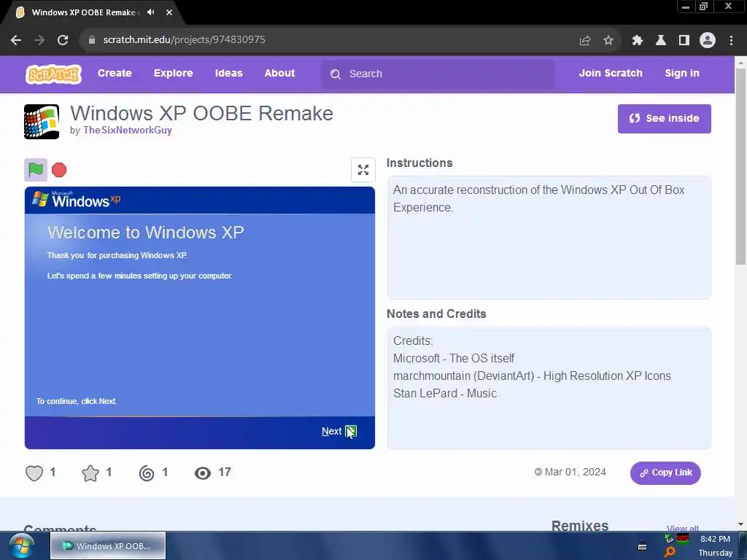The width and height of the screenshot is (747, 560).
Task: Click the Instructions text box
Action: 549,238
